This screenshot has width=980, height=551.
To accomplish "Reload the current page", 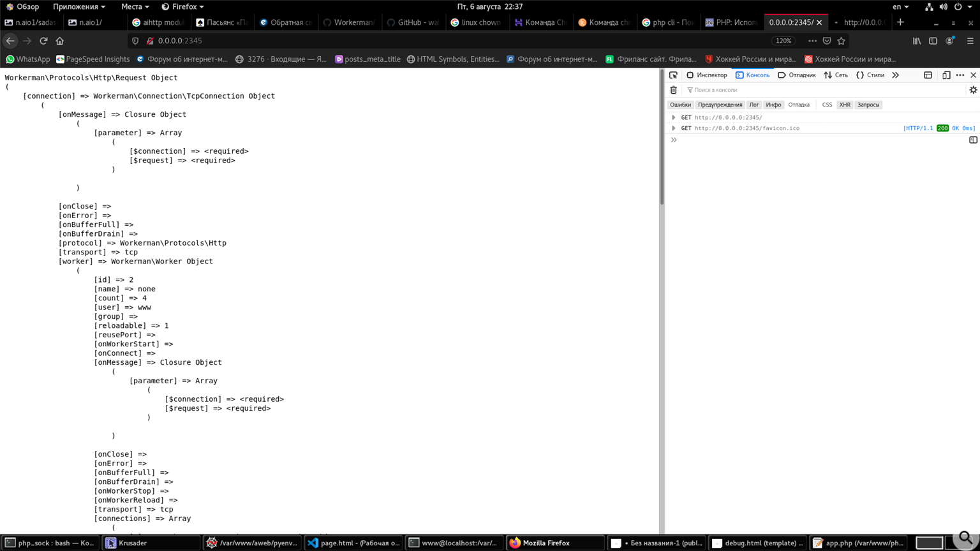I will click(x=43, y=41).
